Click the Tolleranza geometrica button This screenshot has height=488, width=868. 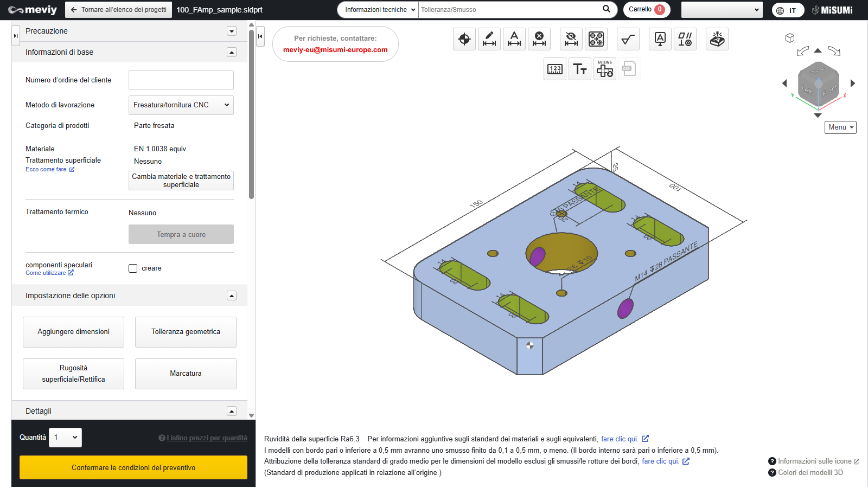186,332
